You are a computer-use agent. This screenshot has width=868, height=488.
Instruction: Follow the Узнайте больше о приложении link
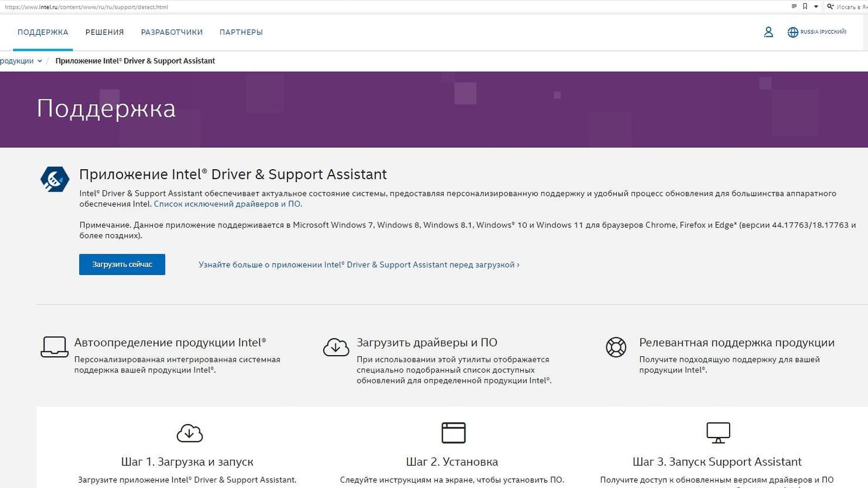pyautogui.click(x=359, y=265)
